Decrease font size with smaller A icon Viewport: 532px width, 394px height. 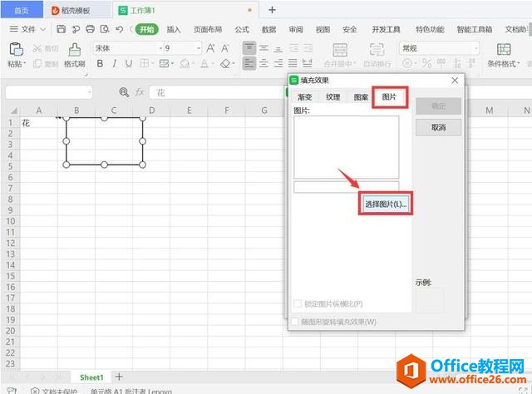pyautogui.click(x=225, y=48)
